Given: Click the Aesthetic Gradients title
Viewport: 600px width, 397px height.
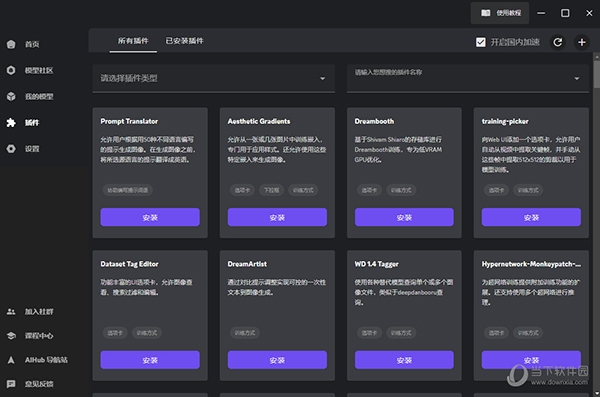Looking at the screenshot, I should [x=259, y=121].
